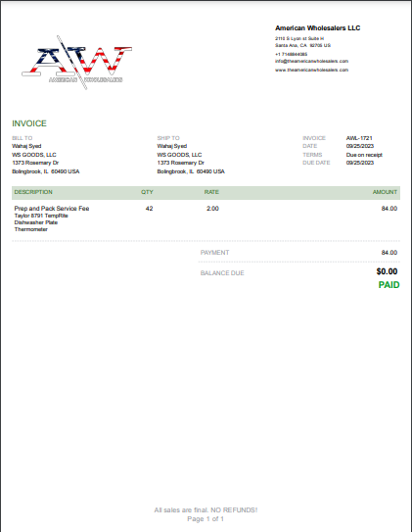Select the rate value '2.00'
Image resolution: width=412 pixels, height=532 pixels.
click(x=212, y=209)
